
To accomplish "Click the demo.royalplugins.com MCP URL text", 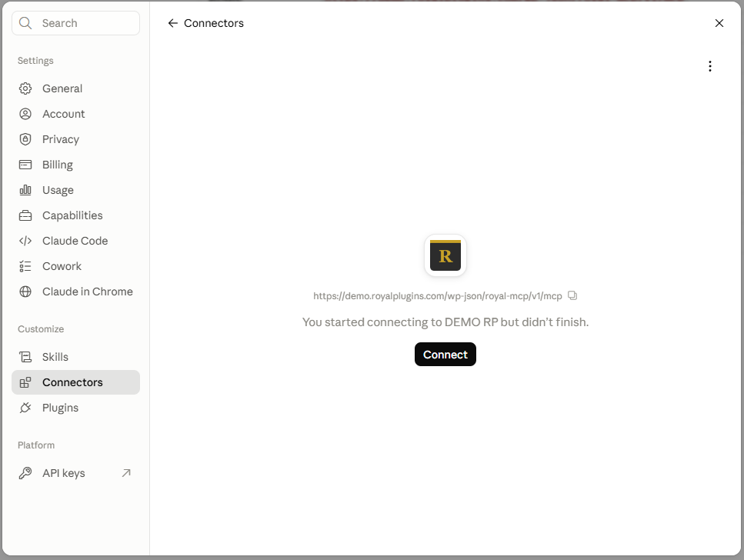I will [438, 296].
